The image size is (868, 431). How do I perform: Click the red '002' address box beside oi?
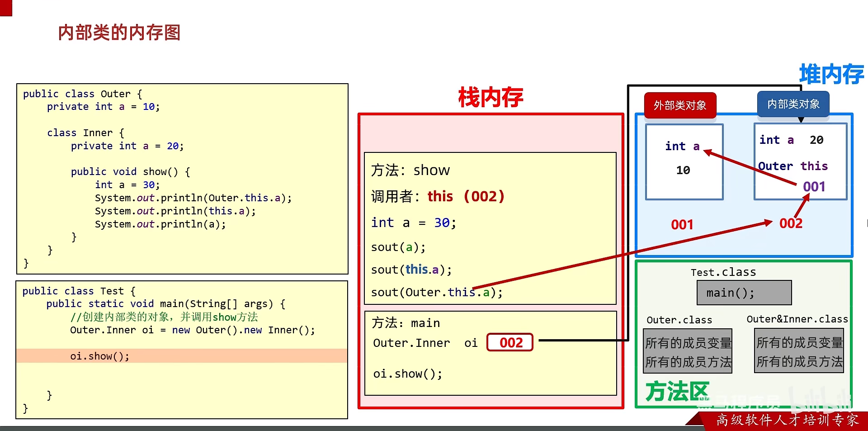point(510,342)
